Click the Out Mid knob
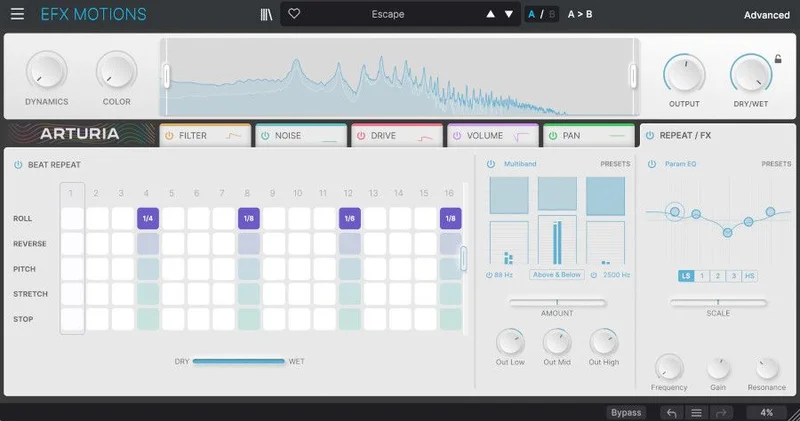Screen dimensions: 800x421 click(557, 342)
